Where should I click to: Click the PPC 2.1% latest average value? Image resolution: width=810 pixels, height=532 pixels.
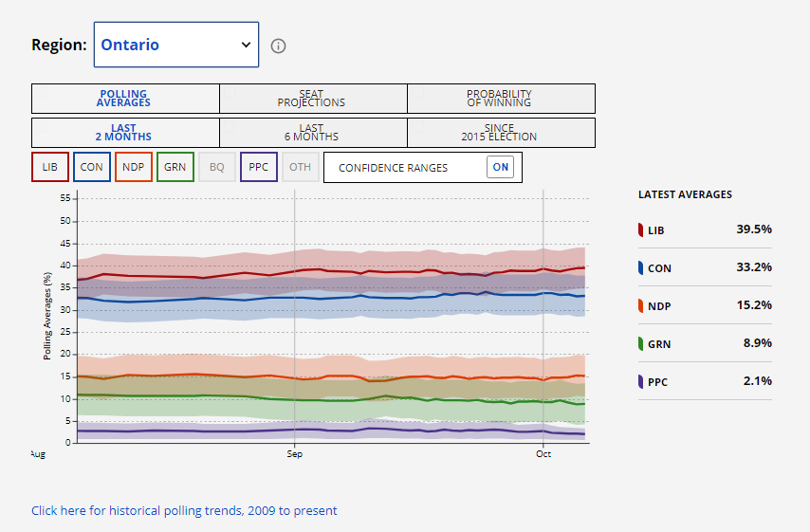click(x=758, y=381)
